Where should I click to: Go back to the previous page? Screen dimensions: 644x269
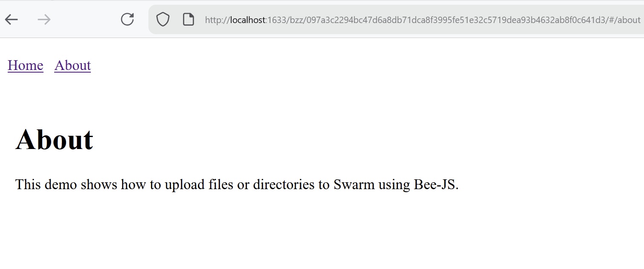click(12, 19)
